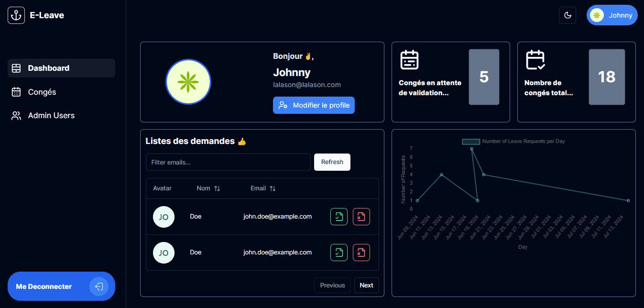Click the logout icon beside Me Deconnecter

(99, 286)
